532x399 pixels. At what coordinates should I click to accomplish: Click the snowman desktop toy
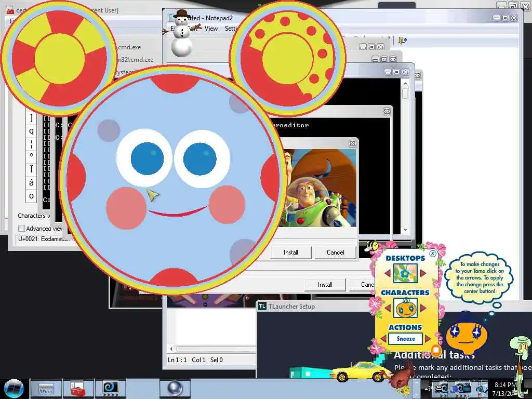coord(181,33)
